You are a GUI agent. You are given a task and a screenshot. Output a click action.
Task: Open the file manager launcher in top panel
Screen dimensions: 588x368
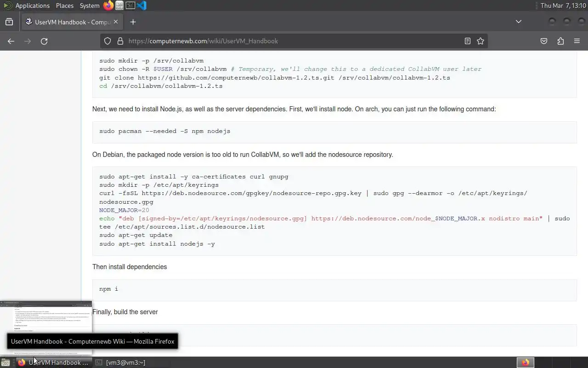click(x=119, y=6)
